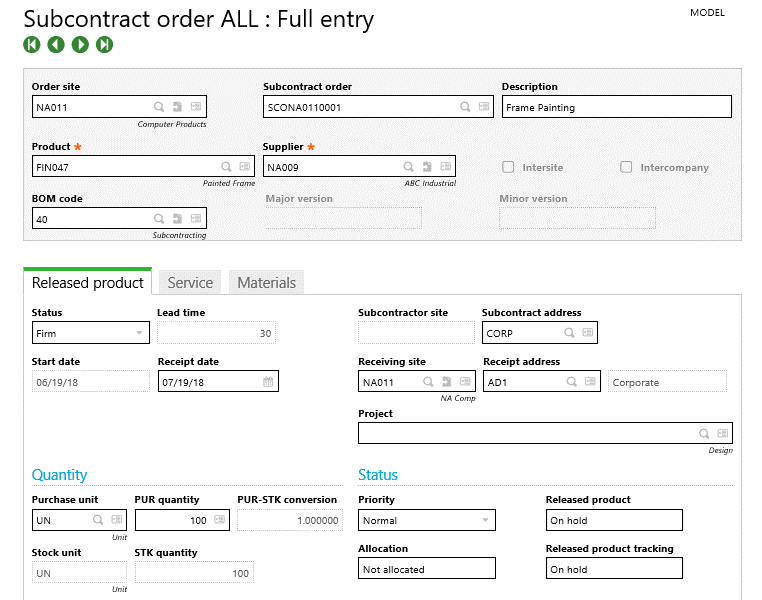Go to the last record
Viewport: 762px width, 600px height.
(104, 44)
